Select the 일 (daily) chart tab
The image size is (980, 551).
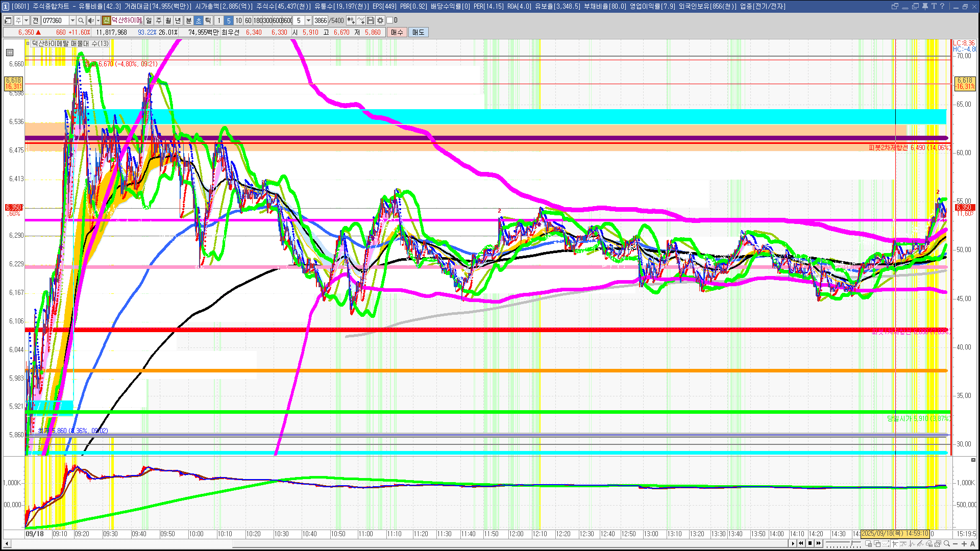[149, 20]
